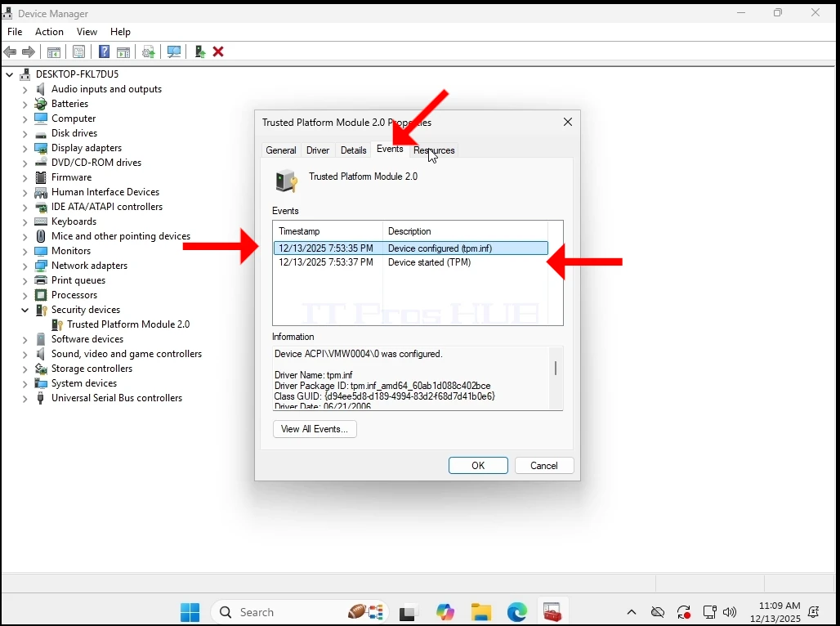Select the Print queues category icon

(41, 280)
